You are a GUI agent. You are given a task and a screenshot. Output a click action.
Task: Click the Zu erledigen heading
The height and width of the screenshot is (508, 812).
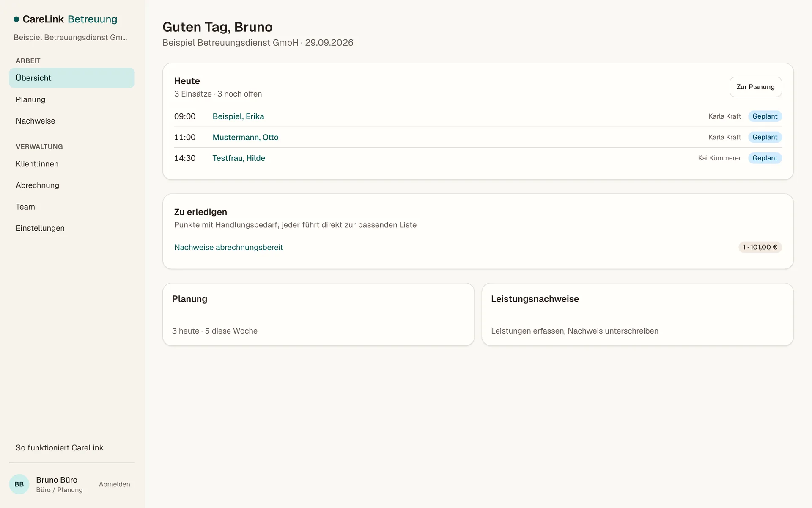click(x=200, y=212)
